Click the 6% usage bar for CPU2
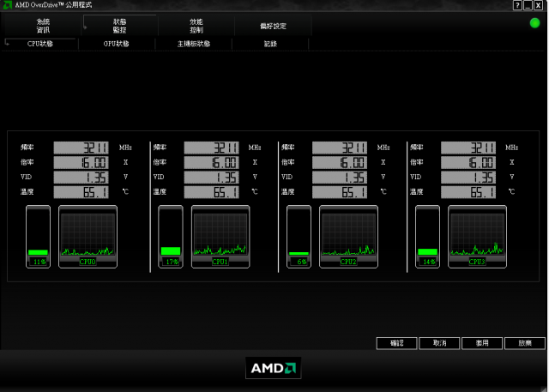The width and height of the screenshot is (549, 392). point(299,237)
